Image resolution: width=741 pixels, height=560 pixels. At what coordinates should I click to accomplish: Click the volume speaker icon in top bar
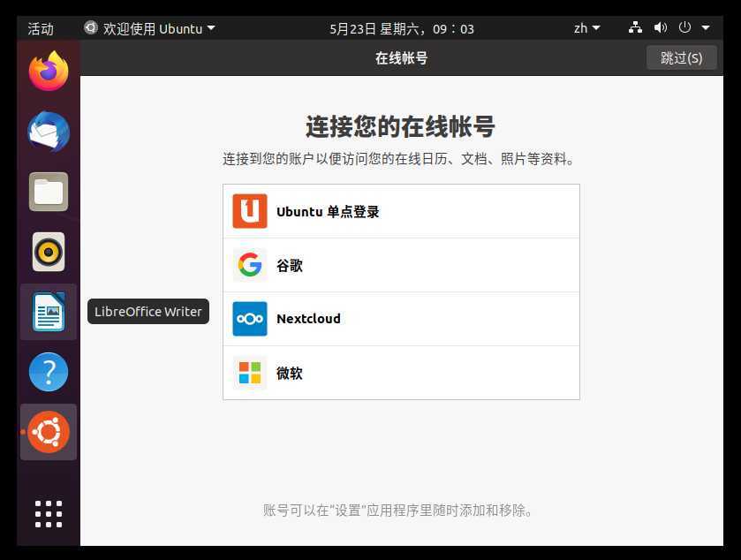tap(661, 28)
